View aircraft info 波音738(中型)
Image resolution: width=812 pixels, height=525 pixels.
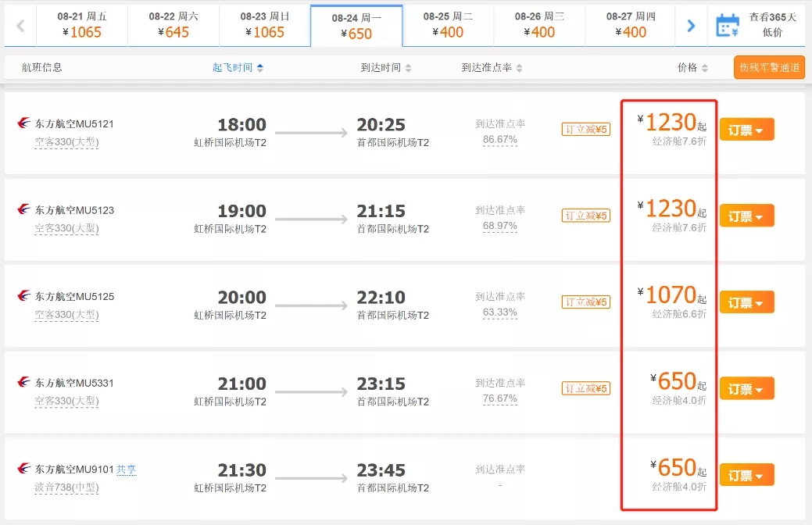coord(66,487)
